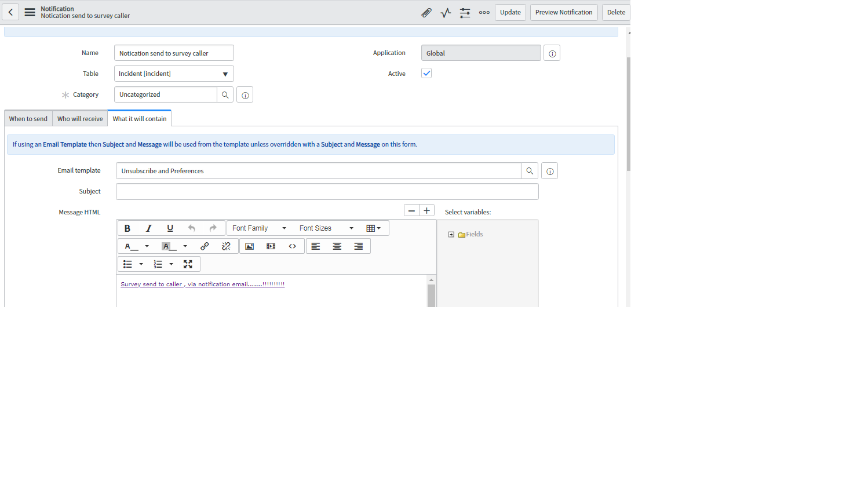Insert a numbered list
The height and width of the screenshot is (496, 868).
coord(158,264)
